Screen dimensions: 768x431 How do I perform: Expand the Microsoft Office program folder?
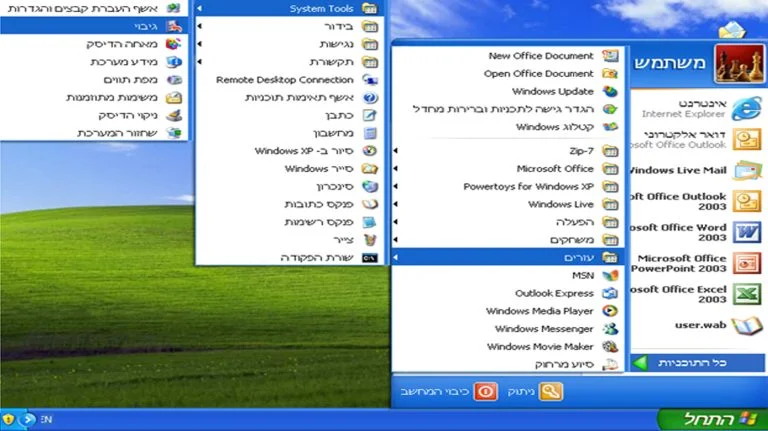(x=508, y=168)
